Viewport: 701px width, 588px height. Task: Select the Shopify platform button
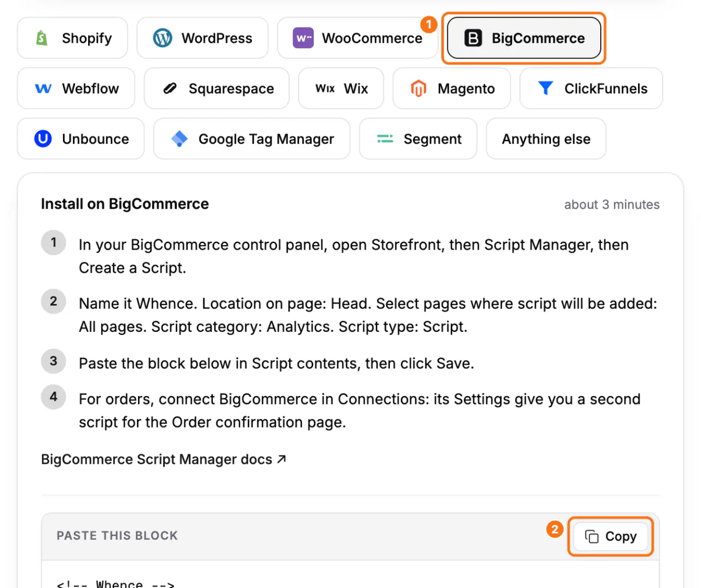(x=72, y=38)
